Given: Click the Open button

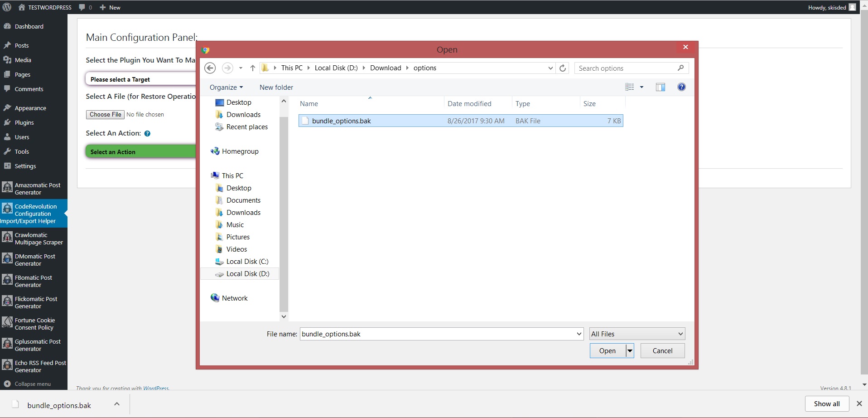Looking at the screenshot, I should pyautogui.click(x=608, y=351).
